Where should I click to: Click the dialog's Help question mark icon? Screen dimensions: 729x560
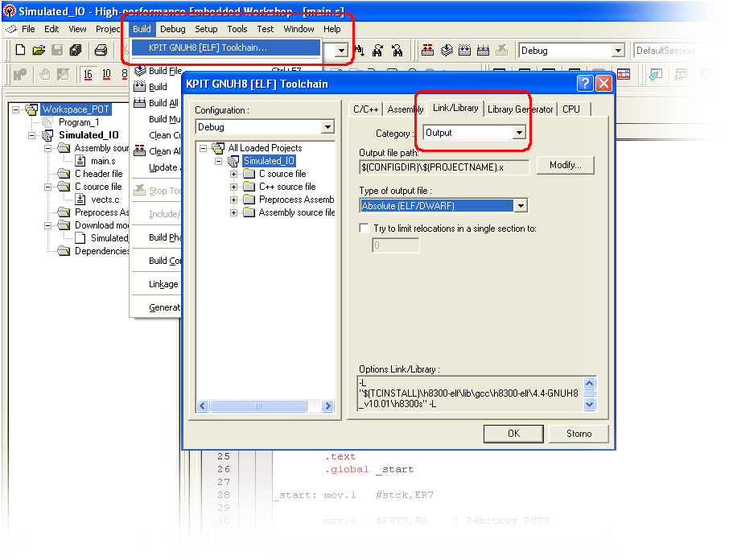coord(585,83)
